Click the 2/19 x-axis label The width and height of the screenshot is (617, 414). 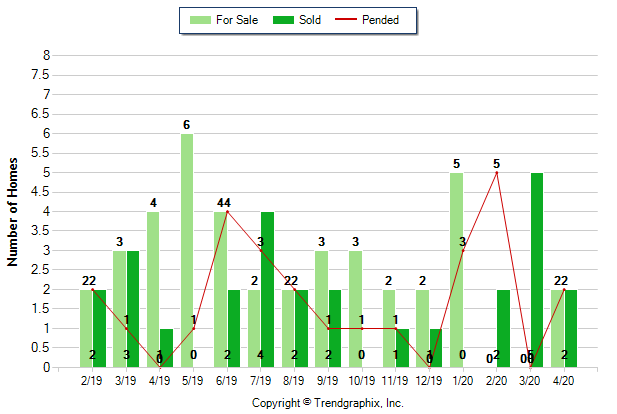click(x=93, y=380)
